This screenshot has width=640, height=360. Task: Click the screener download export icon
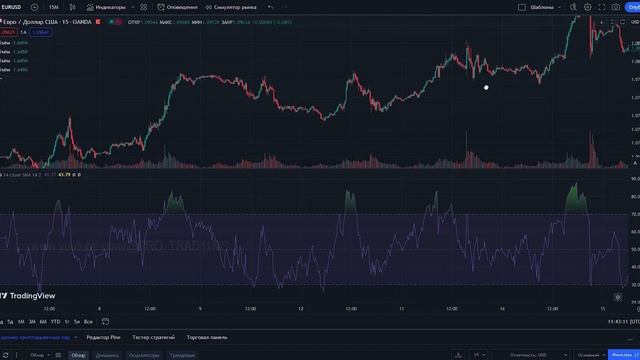(x=458, y=355)
